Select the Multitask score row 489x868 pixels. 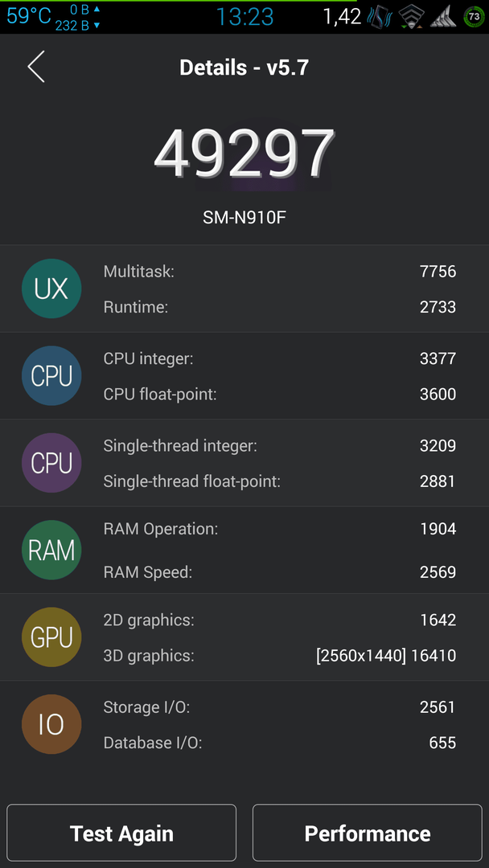point(280,272)
